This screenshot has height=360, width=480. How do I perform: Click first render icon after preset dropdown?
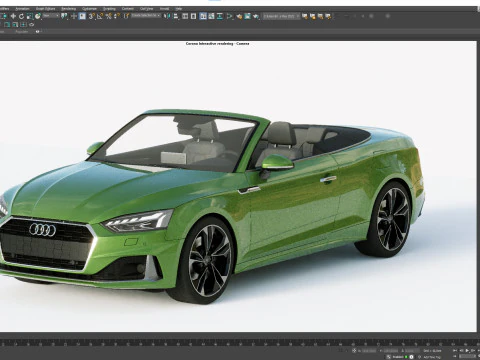point(305,16)
